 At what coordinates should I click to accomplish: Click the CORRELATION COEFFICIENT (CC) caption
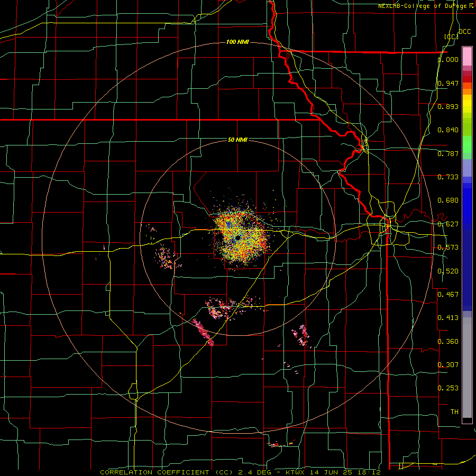[x=167, y=472]
